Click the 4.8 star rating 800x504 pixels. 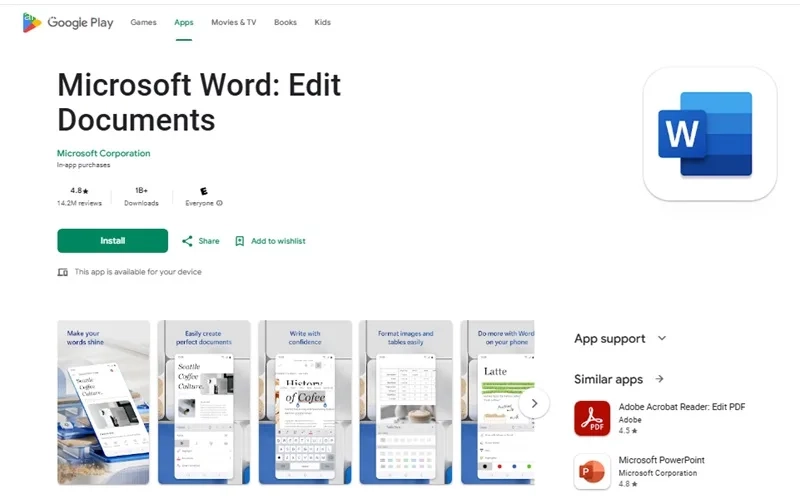[79, 190]
